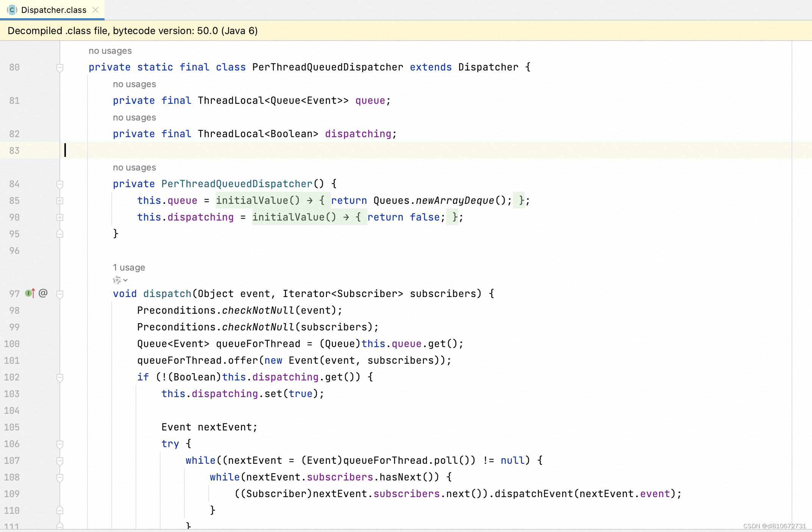
Task: Click 'no usages' hint above PerThreadQueuedDispatcher class
Action: click(110, 51)
